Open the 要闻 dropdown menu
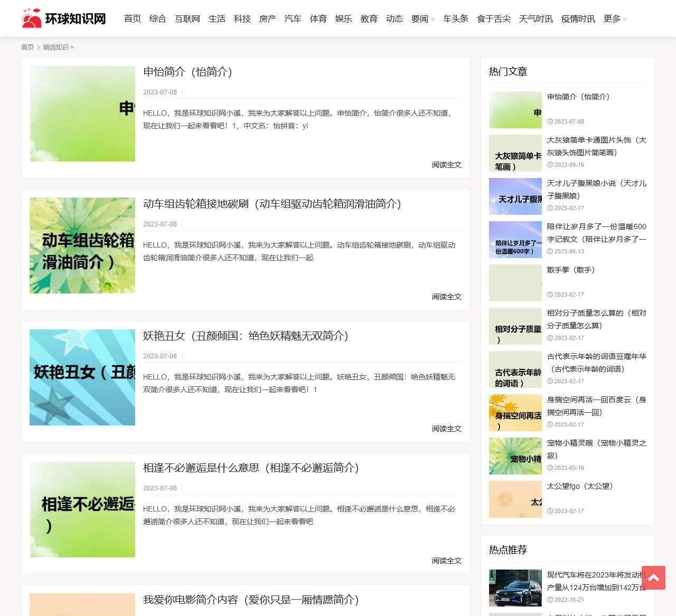This screenshot has width=676, height=616. tap(422, 18)
